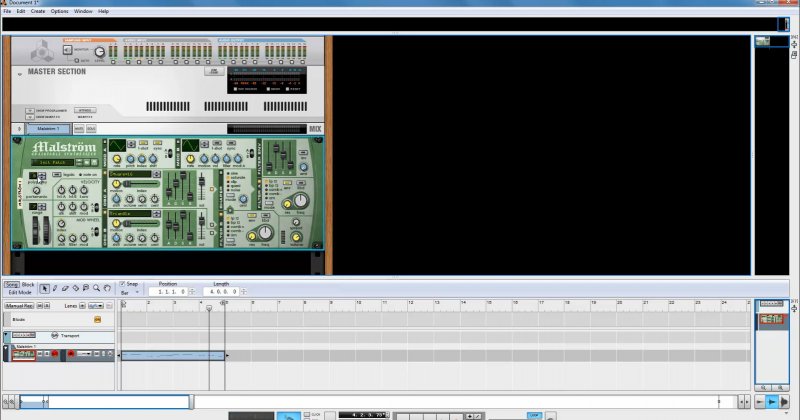This screenshot has width=800, height=420.
Task: Select the Magnify zoom tool
Action: coord(97,288)
